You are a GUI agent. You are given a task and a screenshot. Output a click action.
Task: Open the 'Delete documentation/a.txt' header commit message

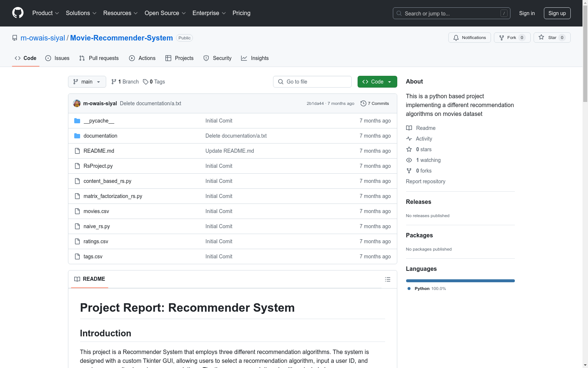tap(150, 103)
